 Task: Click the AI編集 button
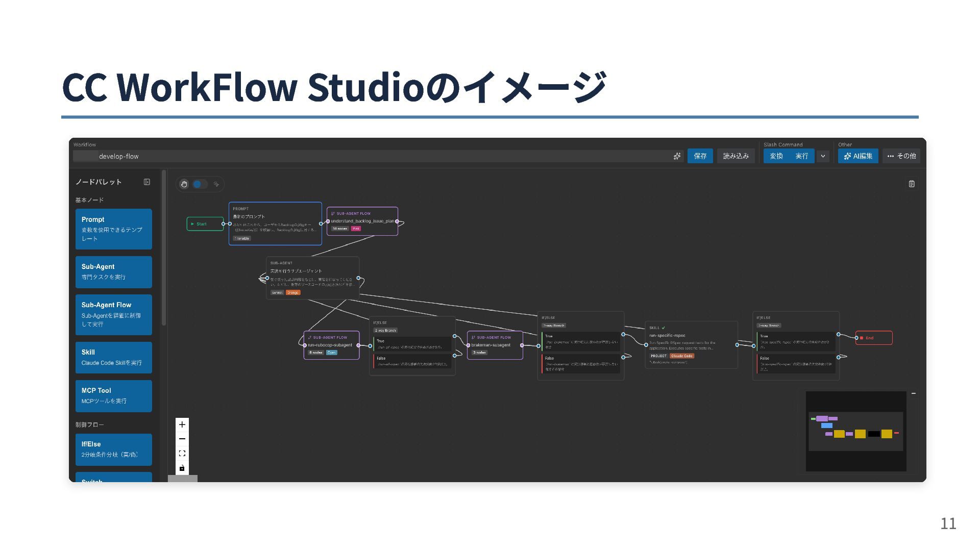[858, 156]
